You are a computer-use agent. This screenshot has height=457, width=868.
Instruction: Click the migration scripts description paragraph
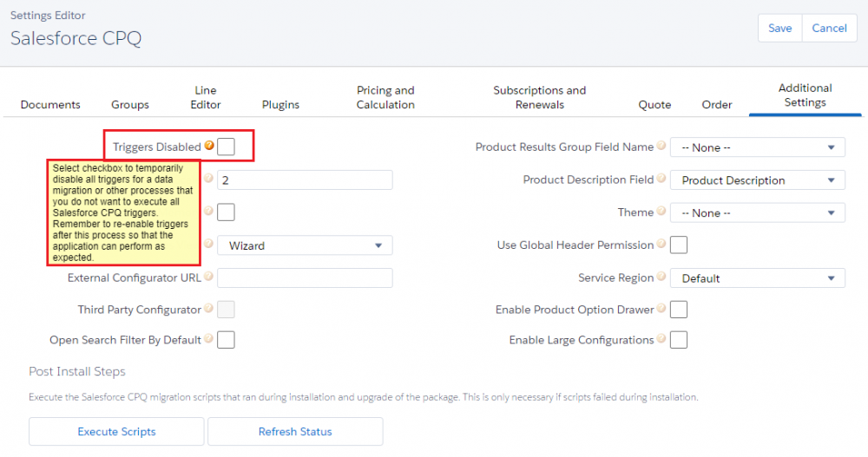coord(363,396)
